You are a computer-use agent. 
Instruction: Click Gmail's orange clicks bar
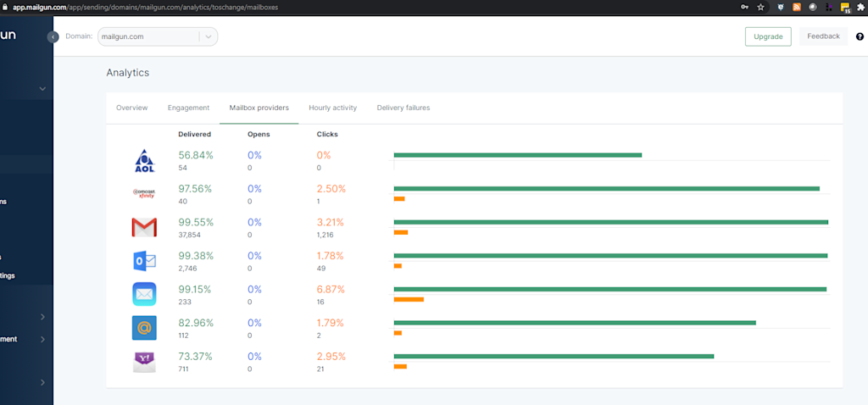(x=401, y=232)
